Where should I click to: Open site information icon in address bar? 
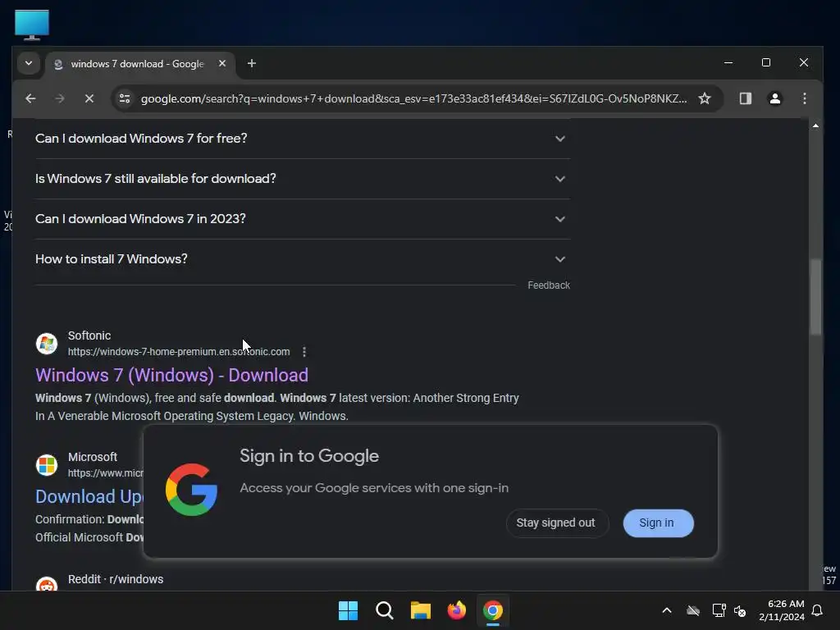coord(125,98)
